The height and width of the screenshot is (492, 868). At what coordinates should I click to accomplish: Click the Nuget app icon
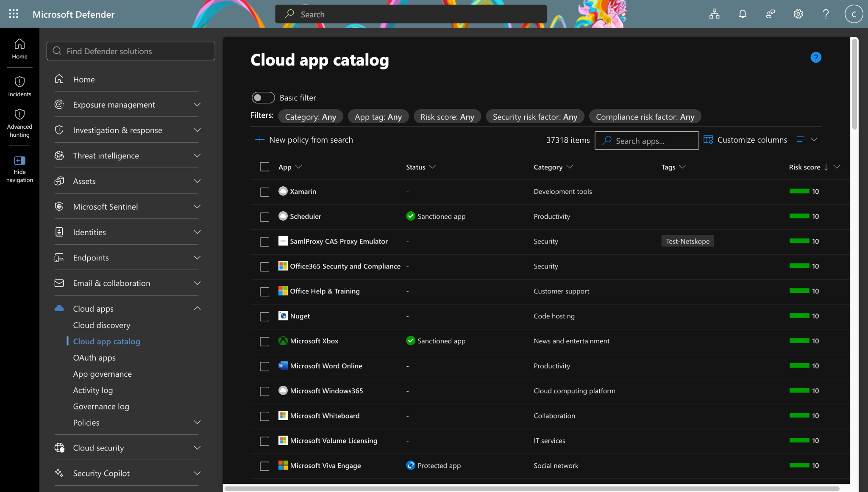283,316
